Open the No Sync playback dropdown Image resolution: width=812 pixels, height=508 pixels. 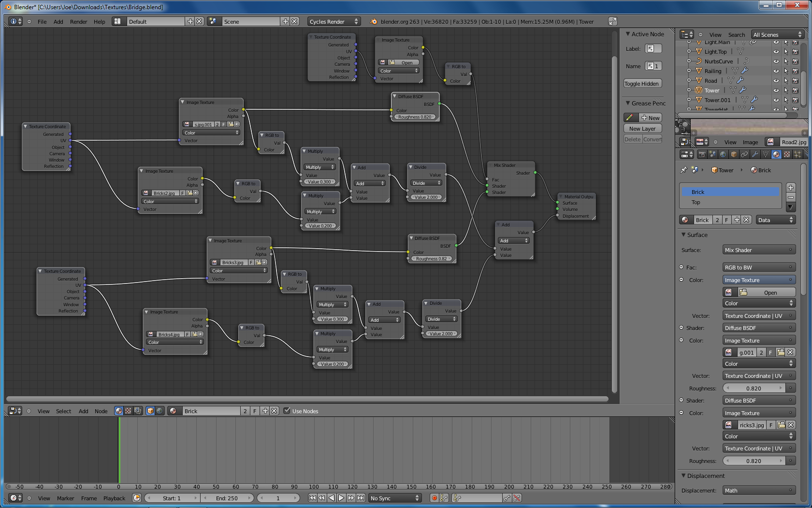[x=395, y=498]
